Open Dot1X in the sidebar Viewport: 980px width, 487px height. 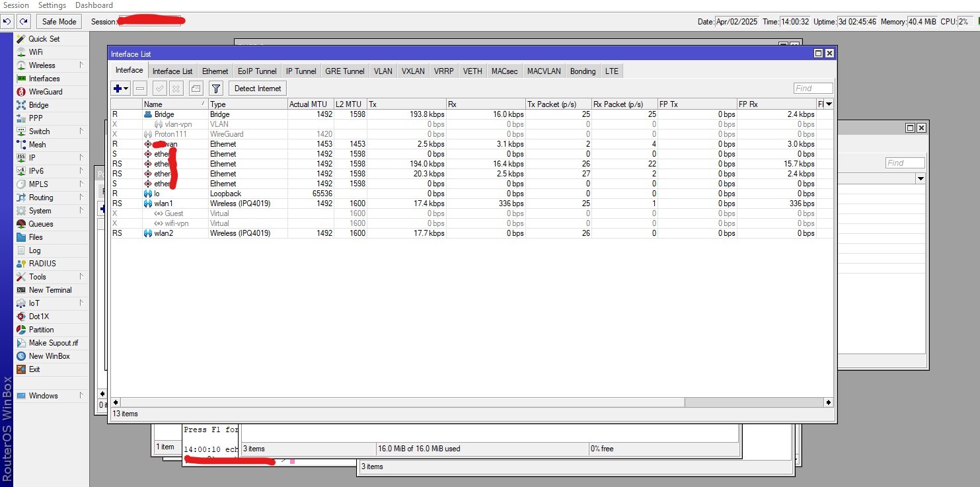click(x=39, y=317)
